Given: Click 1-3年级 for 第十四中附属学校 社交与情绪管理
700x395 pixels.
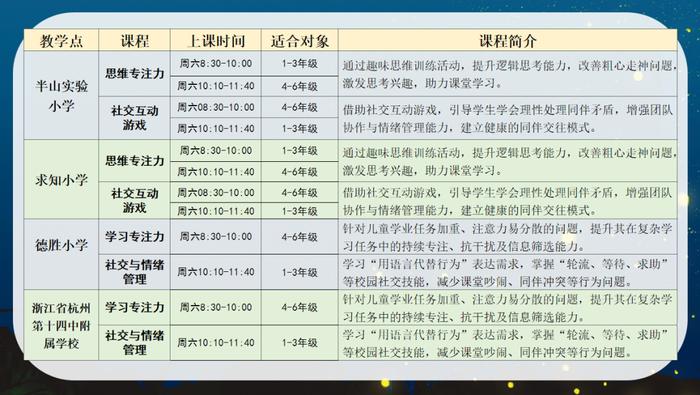Looking at the screenshot, I should [300, 343].
